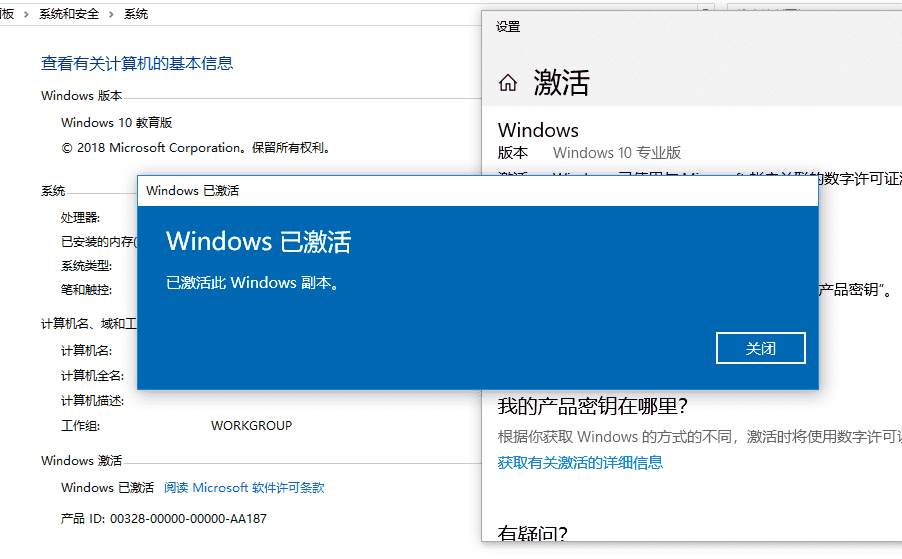
Task: Click the 已激活此 Windows 副本 message
Action: [x=252, y=283]
